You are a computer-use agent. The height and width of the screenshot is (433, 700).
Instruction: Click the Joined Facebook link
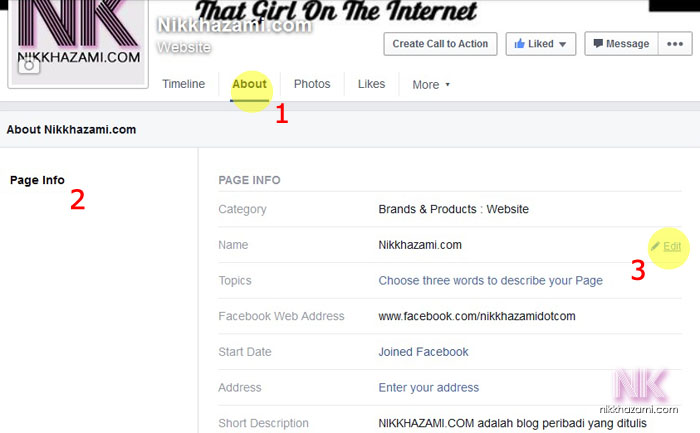click(423, 352)
